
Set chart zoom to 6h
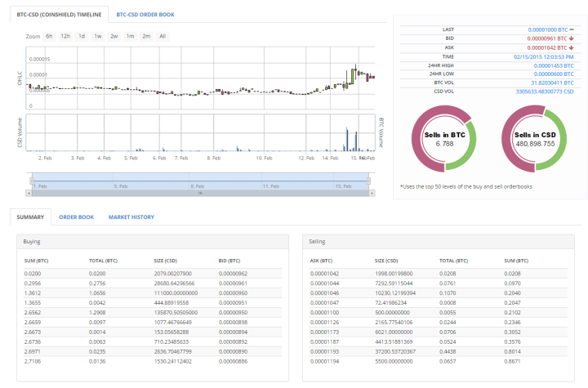49,36
